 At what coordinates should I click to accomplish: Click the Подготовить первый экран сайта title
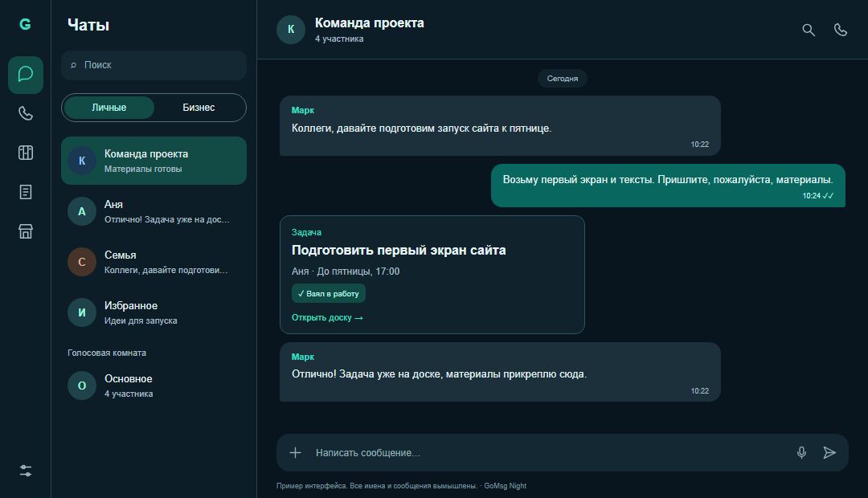click(399, 250)
